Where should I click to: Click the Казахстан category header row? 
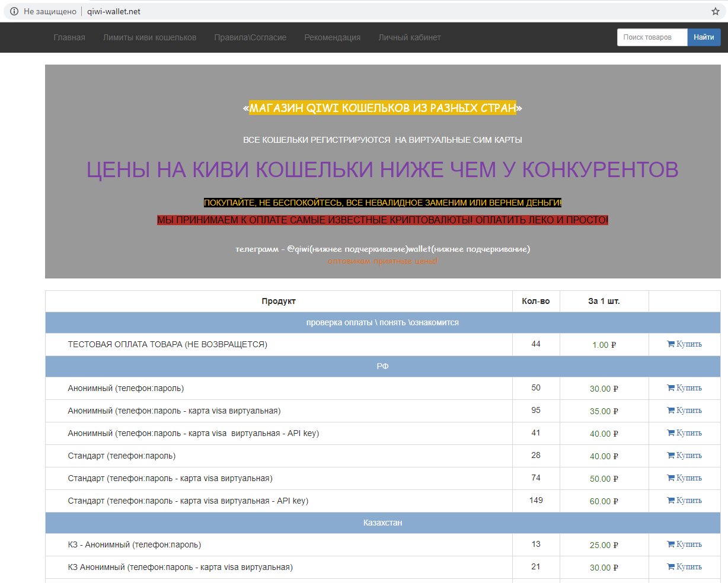[x=383, y=523]
